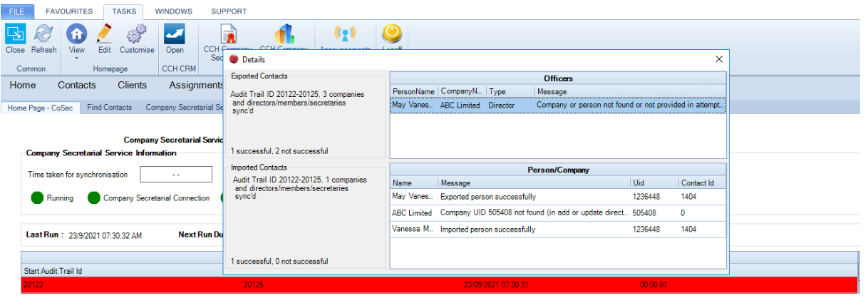
Task: Select the May Vanes officer row
Action: point(558,105)
